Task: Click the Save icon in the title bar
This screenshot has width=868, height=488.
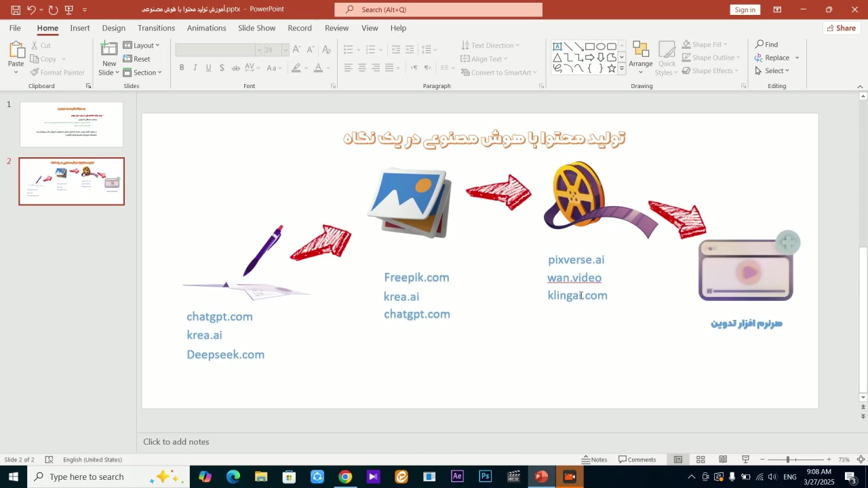Action: (x=16, y=9)
